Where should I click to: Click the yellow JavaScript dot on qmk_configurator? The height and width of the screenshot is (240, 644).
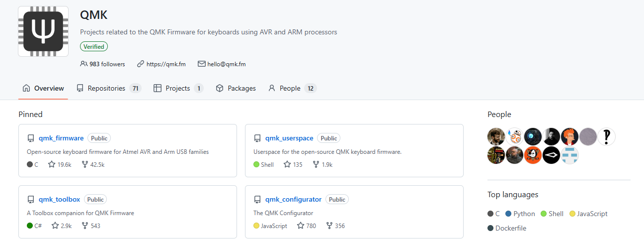[256, 226]
